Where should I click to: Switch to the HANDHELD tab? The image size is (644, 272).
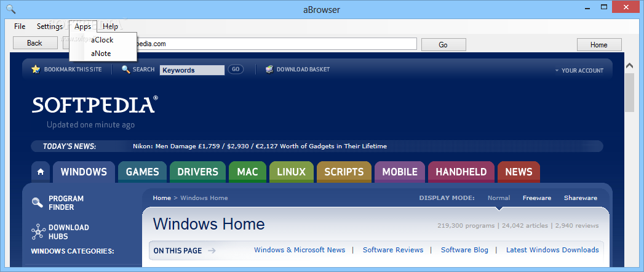coord(461,172)
